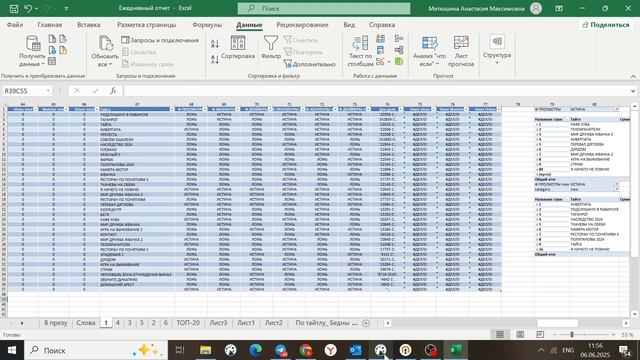
Task: Click Remove Duplicates icon
Action: [380, 50]
